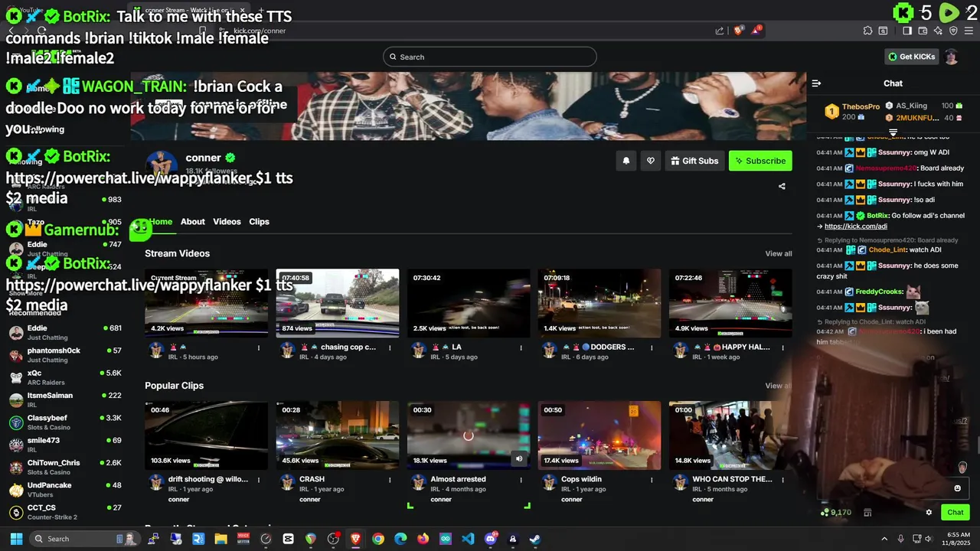Open the kick.com/adi link in chat
Viewport: 980px width, 551px height.
click(856, 227)
